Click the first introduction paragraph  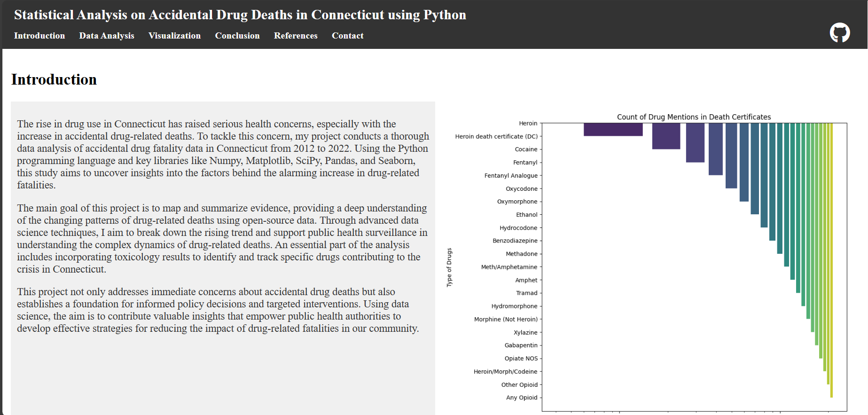pyautogui.click(x=223, y=154)
